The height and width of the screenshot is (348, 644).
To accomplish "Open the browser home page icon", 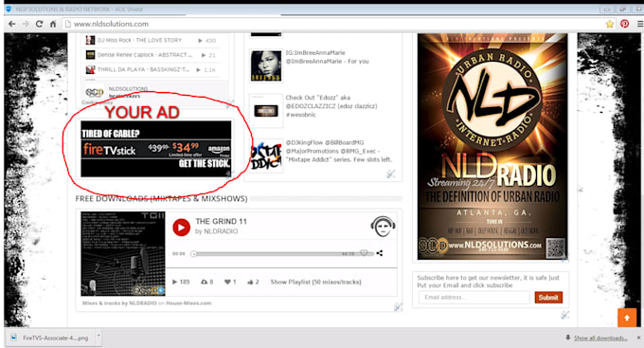I will pyautogui.click(x=53, y=24).
